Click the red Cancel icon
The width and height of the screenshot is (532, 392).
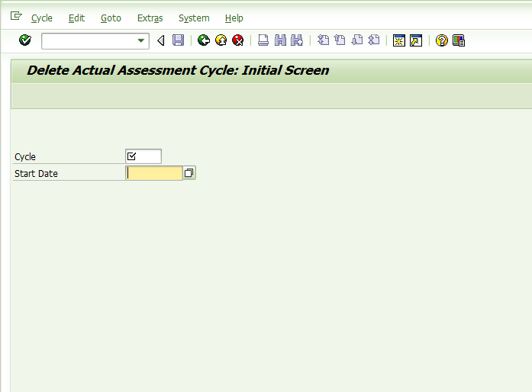click(238, 40)
